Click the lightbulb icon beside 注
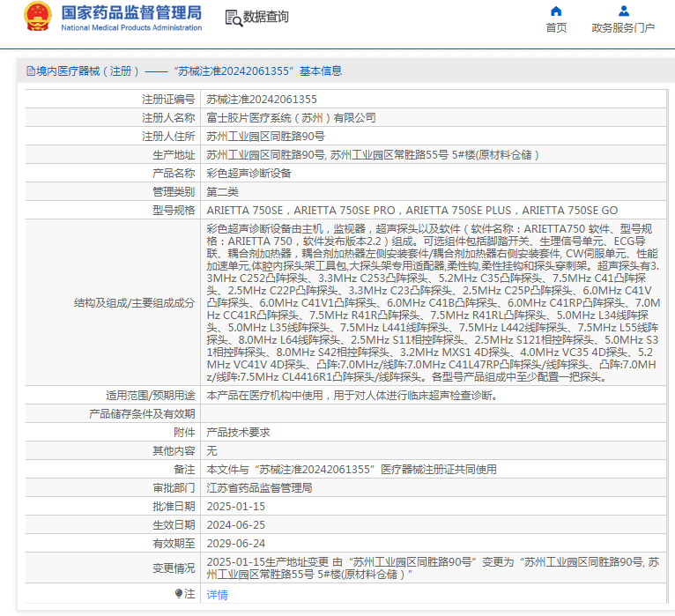The height and width of the screenshot is (616, 675). (179, 594)
